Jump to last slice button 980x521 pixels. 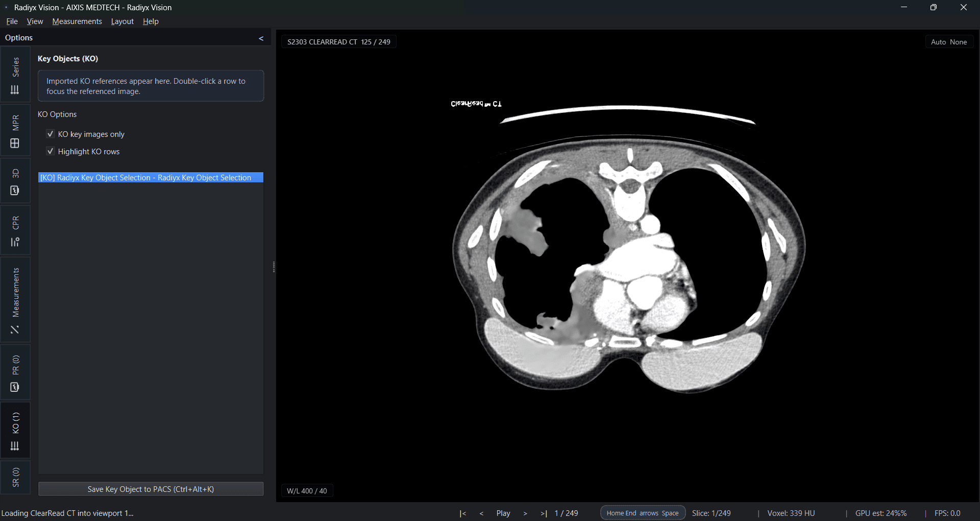click(544, 513)
